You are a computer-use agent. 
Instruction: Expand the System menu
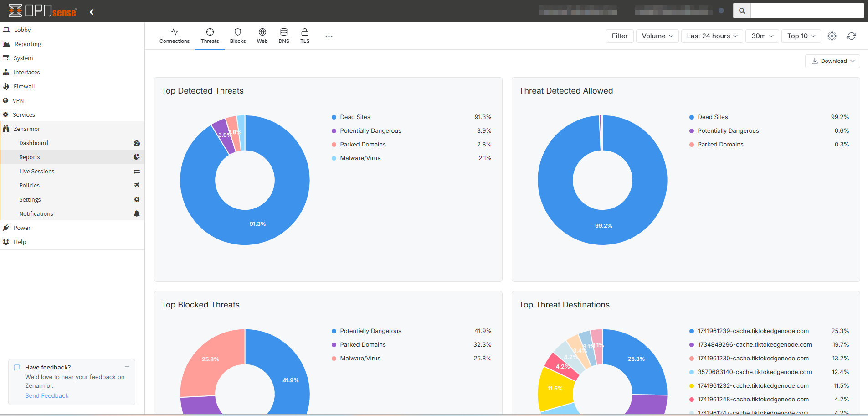72,58
